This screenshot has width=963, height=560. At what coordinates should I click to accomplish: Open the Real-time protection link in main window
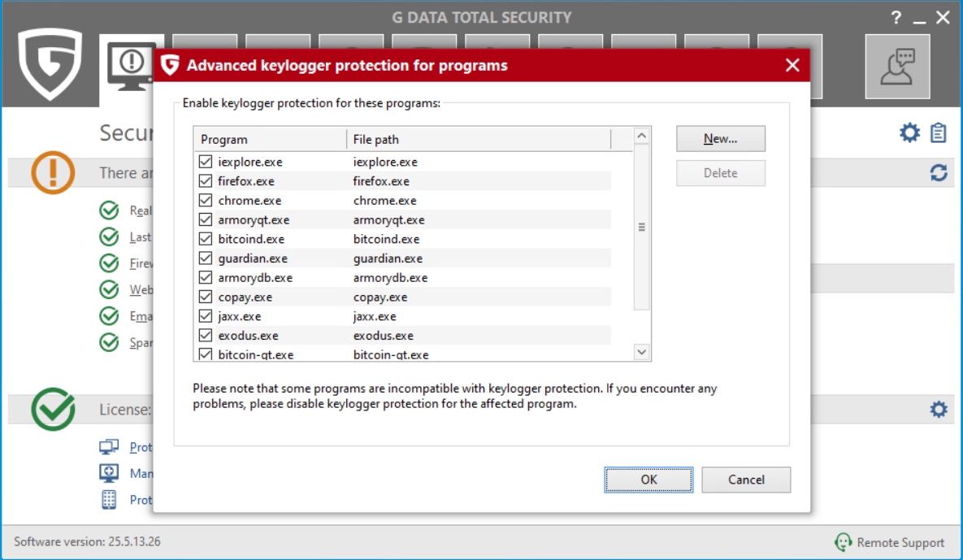coord(141,211)
